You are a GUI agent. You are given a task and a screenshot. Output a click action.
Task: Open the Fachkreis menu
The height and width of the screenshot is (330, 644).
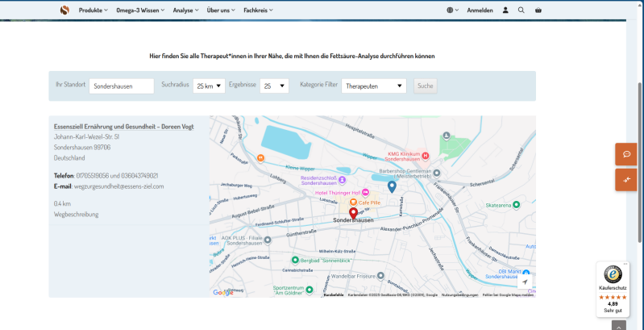pos(258,10)
